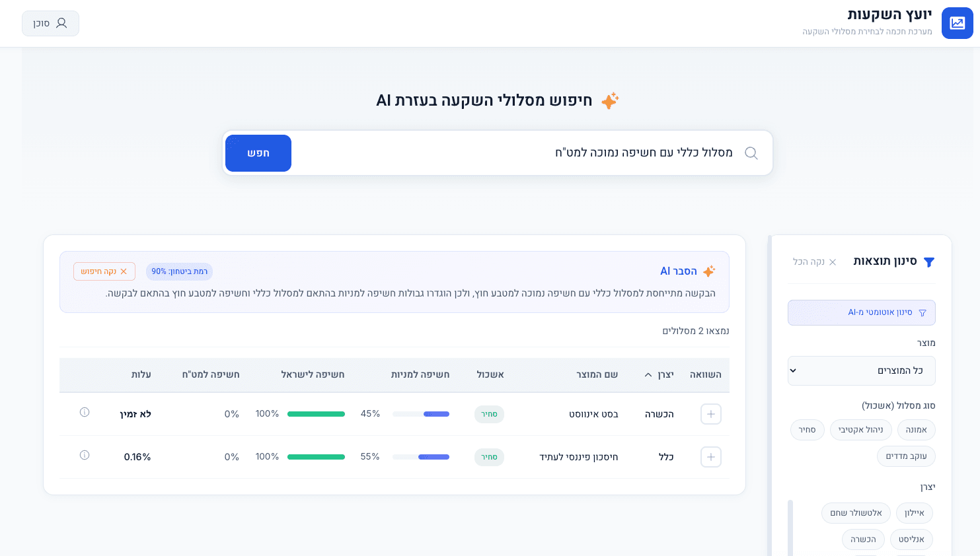Toggle the סחיר track type chip in the filters

click(807, 430)
